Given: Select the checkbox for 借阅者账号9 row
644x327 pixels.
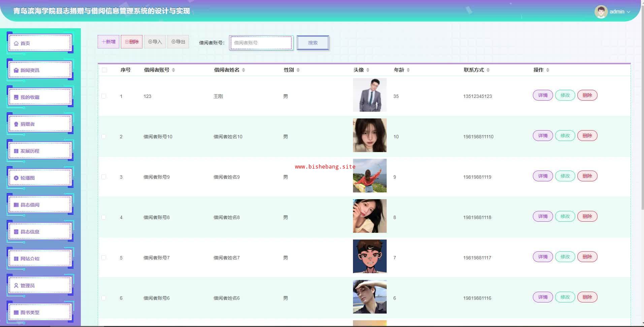Looking at the screenshot, I should [104, 177].
